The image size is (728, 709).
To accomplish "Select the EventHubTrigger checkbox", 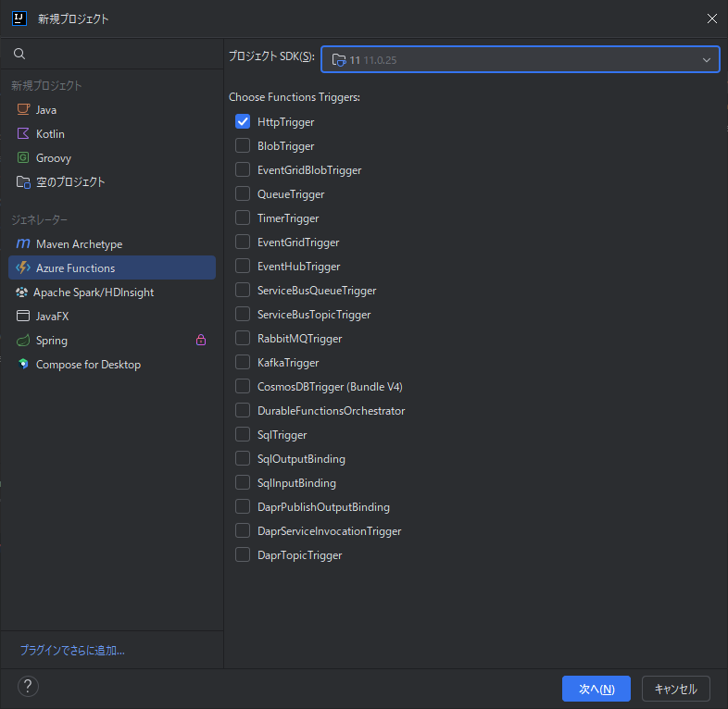I will (x=243, y=266).
